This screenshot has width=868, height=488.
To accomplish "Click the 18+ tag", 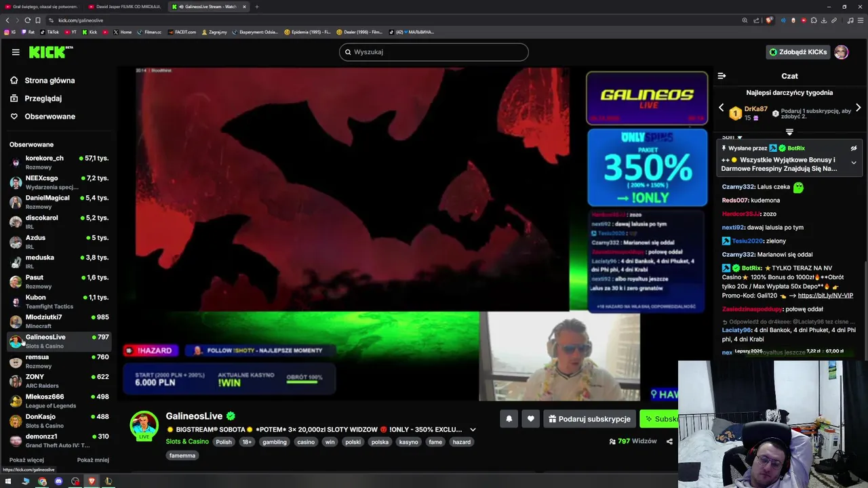I will coord(247,442).
